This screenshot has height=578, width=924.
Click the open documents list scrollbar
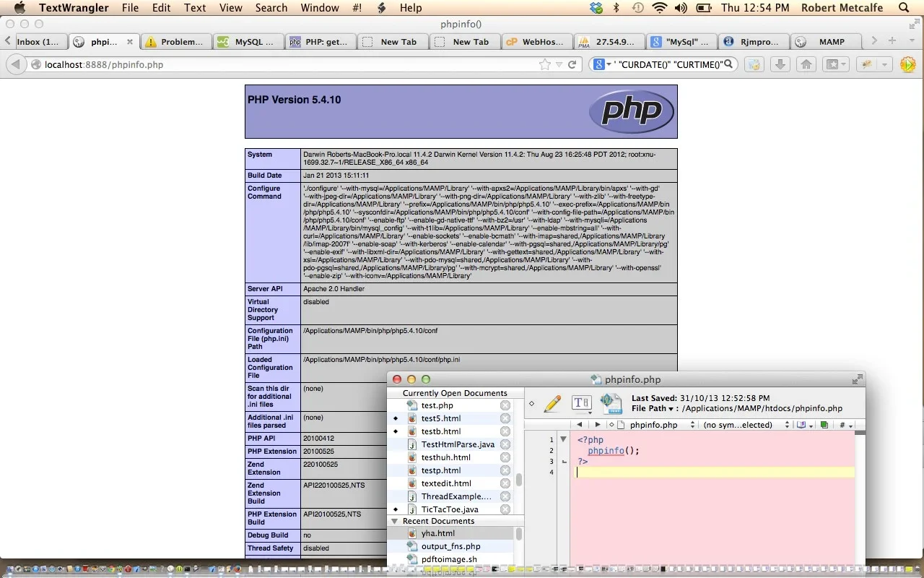518,479
